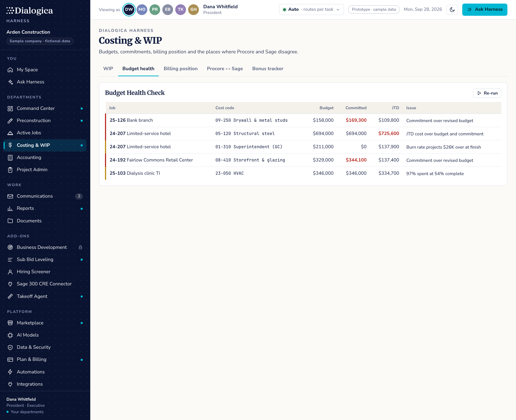Click the Costing & WIP sidebar item
Image resolution: width=516 pixels, height=420 pixels.
45,145
